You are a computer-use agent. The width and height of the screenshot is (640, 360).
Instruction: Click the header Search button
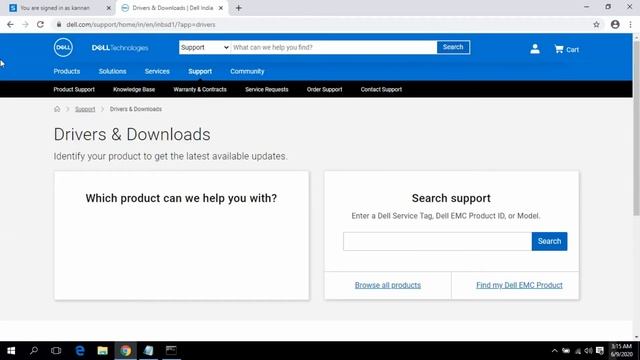453,47
